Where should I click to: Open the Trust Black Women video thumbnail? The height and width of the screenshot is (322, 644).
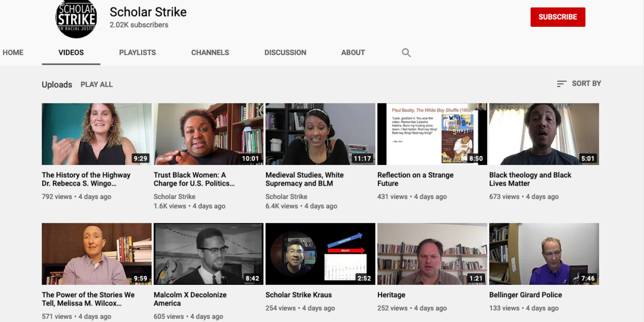[208, 134]
